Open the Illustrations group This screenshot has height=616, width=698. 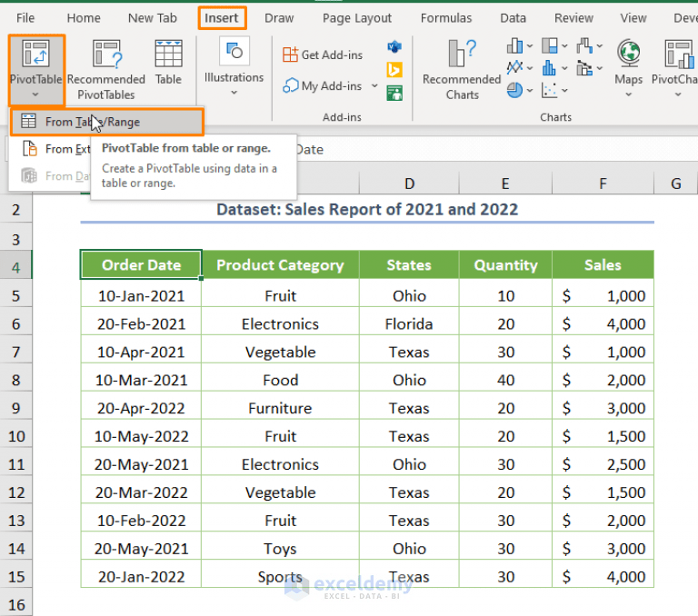(234, 66)
